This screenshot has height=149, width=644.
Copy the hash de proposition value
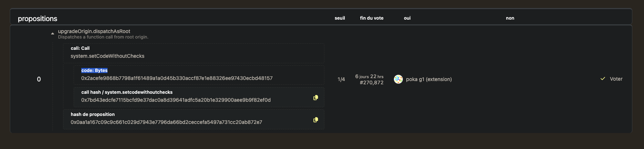click(316, 120)
